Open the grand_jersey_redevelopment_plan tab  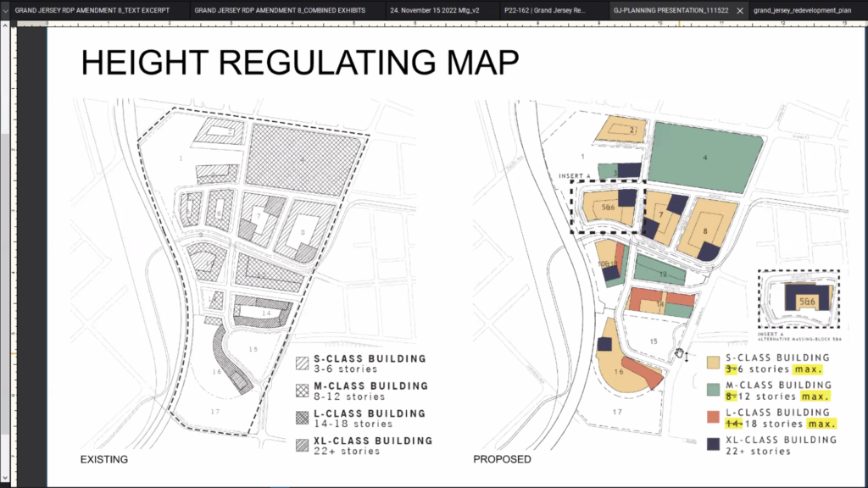click(805, 11)
